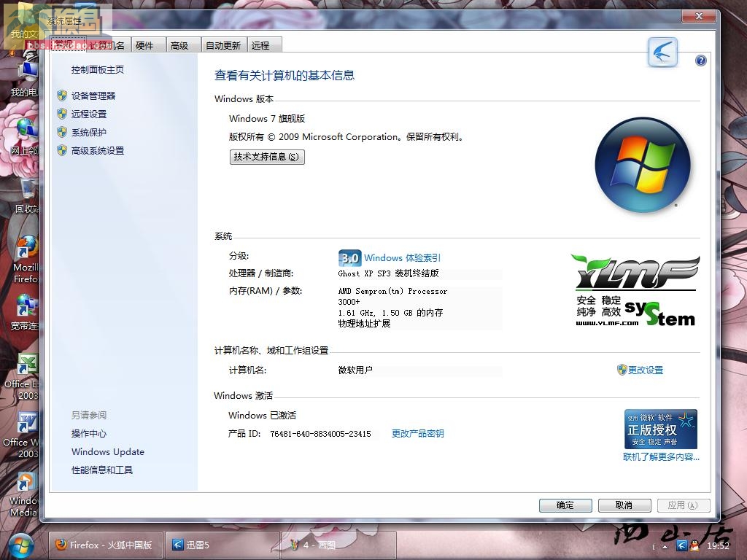This screenshot has width=747, height=560.
Task: Open 性能信息和工具 link
Action: coord(102,470)
